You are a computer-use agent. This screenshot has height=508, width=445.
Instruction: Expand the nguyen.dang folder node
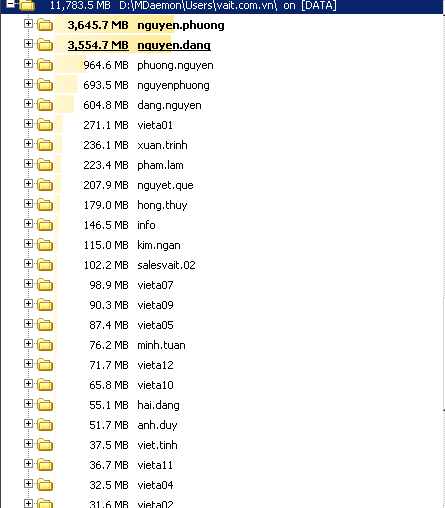(28, 44)
